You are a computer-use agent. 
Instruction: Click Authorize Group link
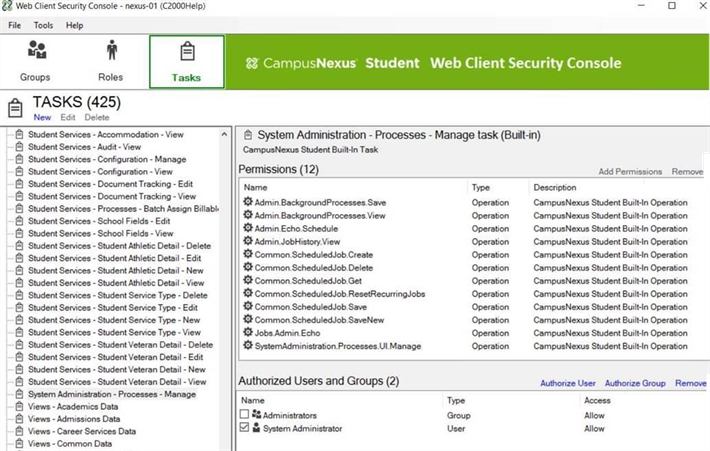coord(635,383)
